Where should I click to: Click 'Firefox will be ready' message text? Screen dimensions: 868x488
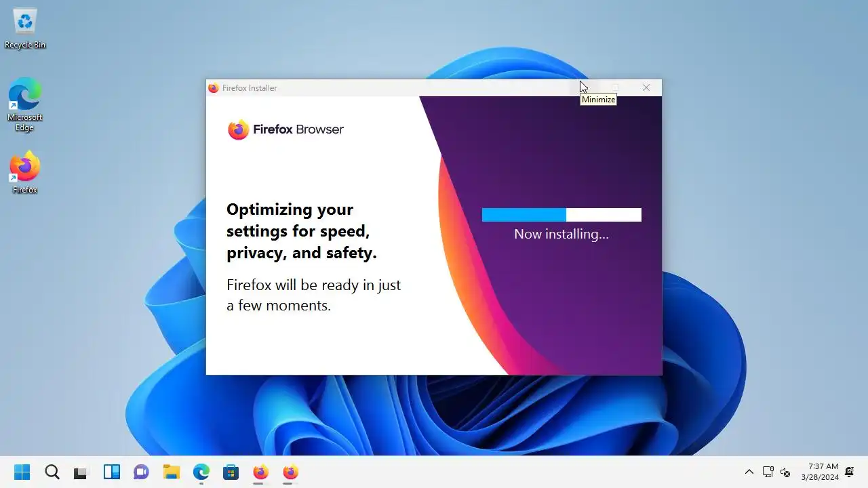coord(314,295)
